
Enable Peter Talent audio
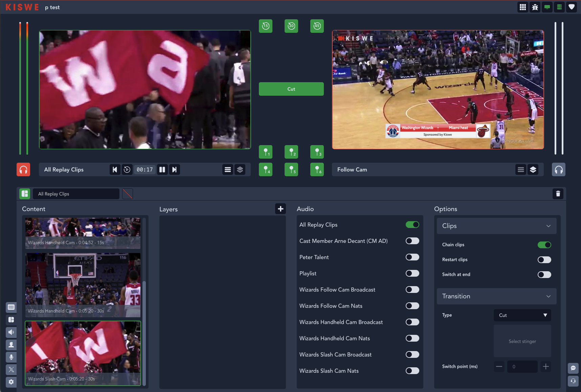412,257
